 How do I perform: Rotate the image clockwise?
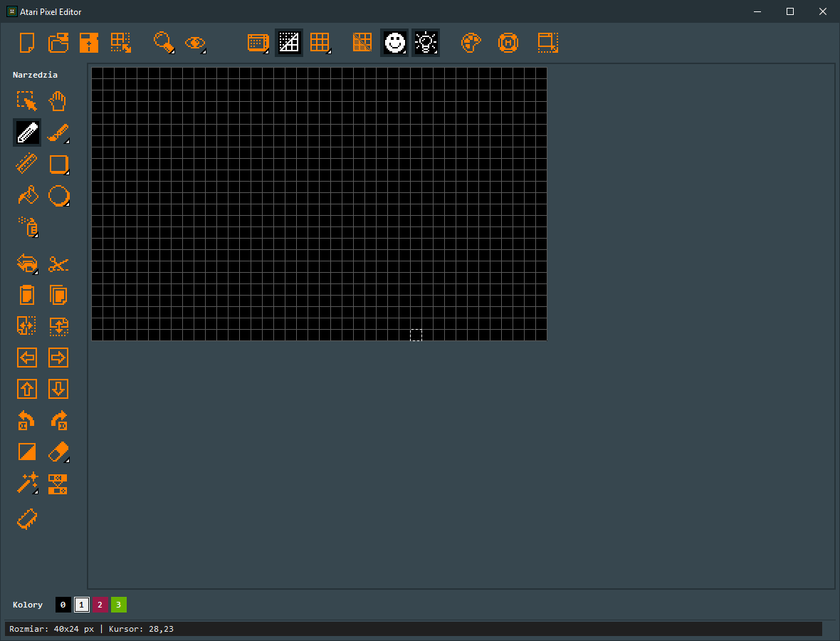point(58,421)
